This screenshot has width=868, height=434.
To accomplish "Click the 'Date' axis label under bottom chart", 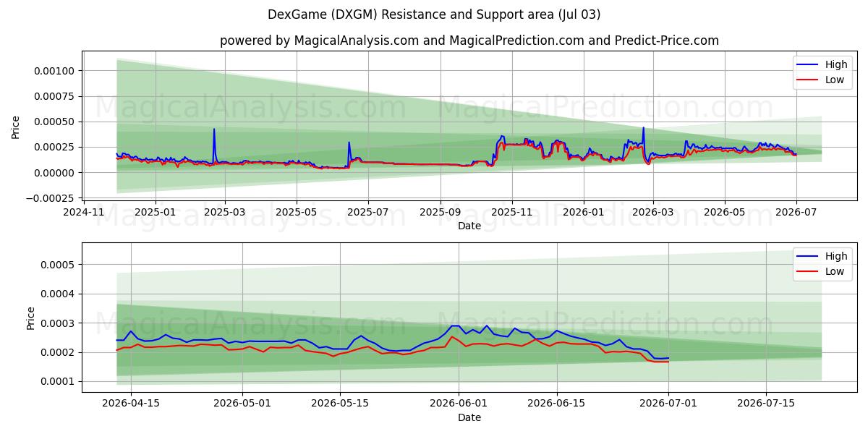I will click(x=469, y=417).
